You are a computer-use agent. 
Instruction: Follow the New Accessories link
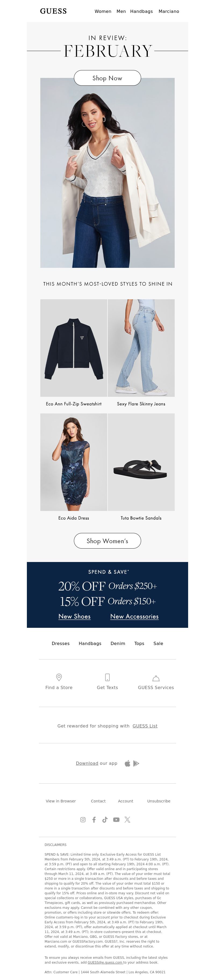[x=134, y=616]
